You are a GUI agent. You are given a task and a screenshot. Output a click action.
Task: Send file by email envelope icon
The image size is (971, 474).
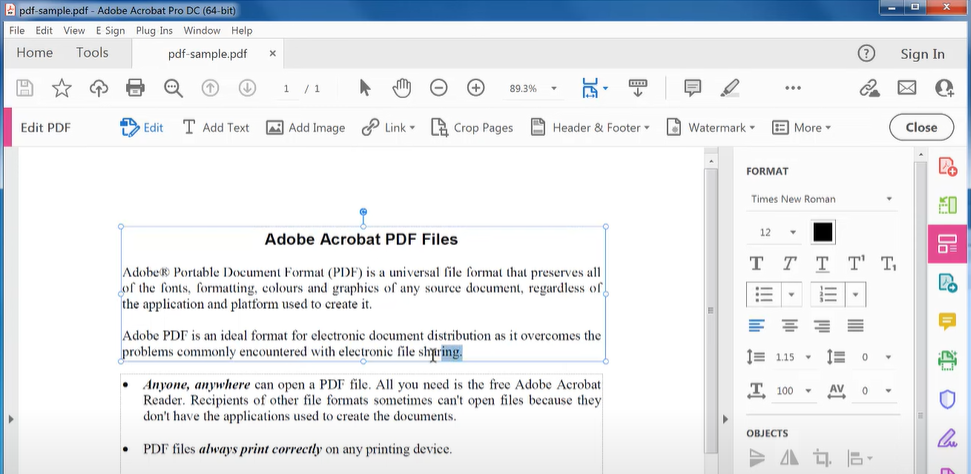point(907,88)
